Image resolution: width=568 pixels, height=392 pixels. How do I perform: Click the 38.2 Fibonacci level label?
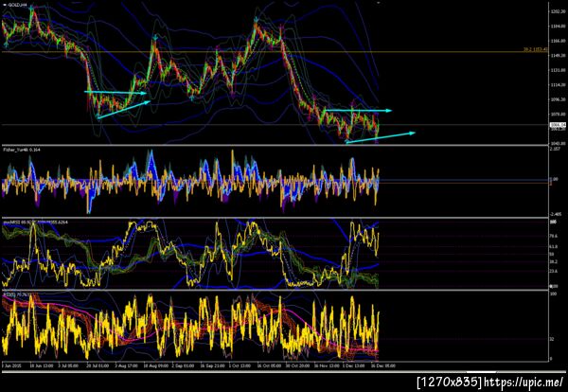click(x=536, y=49)
